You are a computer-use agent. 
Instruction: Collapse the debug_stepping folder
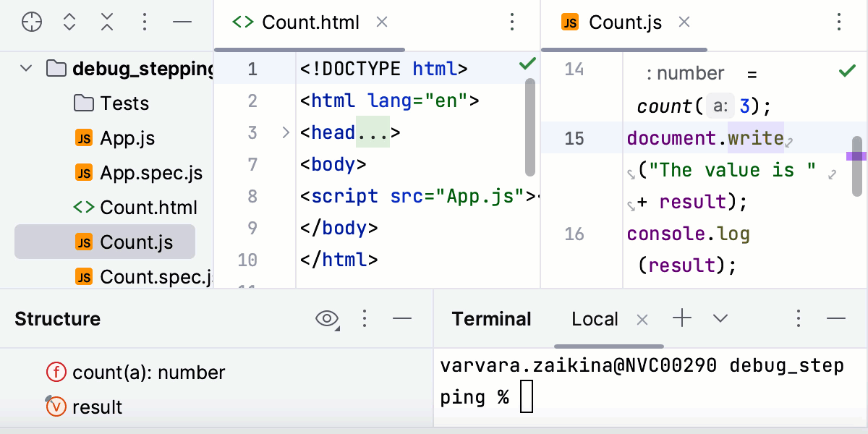click(x=26, y=68)
